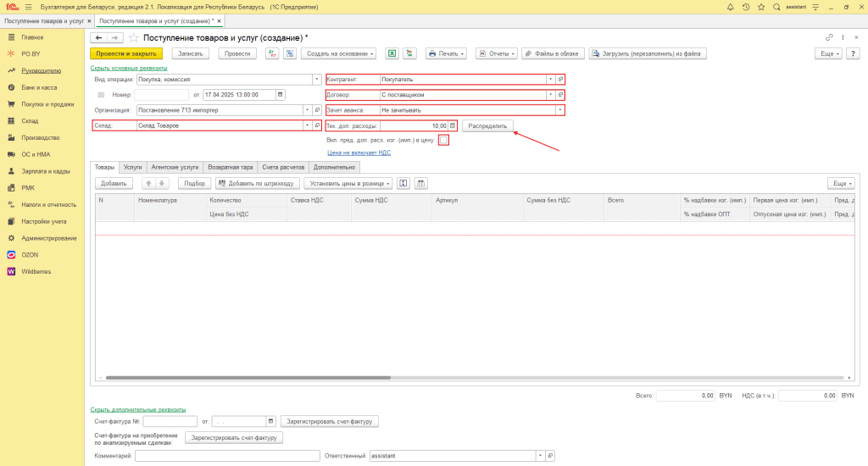The width and height of the screenshot is (868, 466).
Task: Go forward with the right arrow
Action: [x=114, y=37]
